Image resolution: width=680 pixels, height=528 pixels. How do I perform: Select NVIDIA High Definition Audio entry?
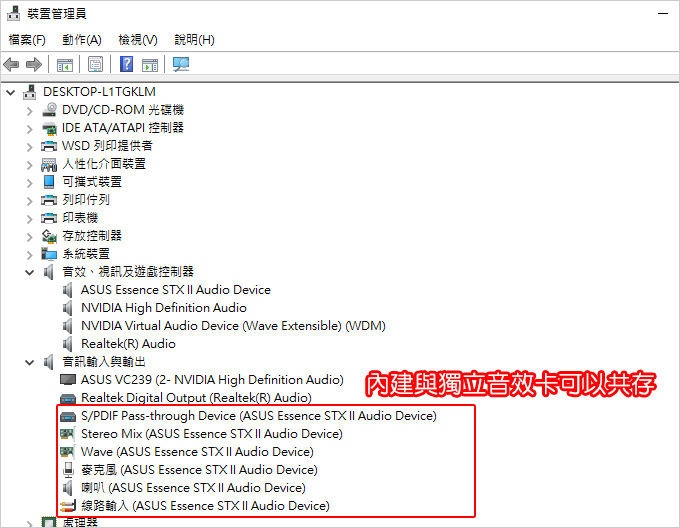click(x=164, y=308)
